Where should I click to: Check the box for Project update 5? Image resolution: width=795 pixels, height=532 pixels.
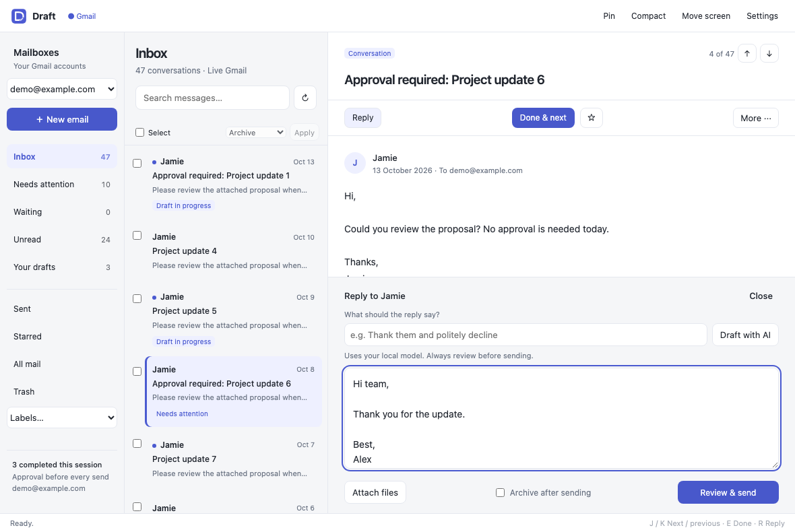tap(137, 298)
